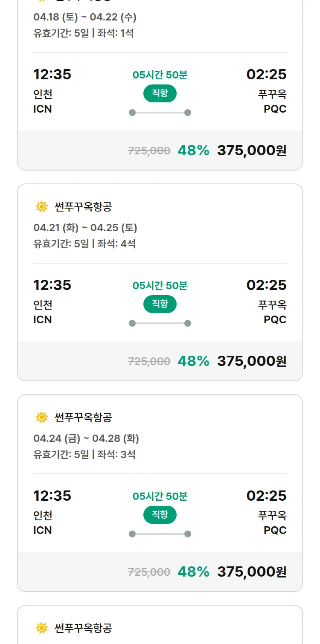Click the 48% discount on the 04.21 card
This screenshot has width=320, height=644.
[193, 361]
